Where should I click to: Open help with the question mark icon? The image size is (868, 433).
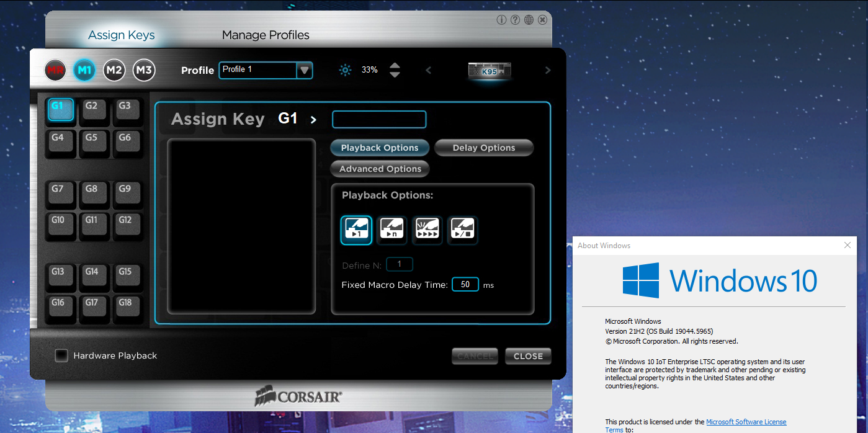click(515, 20)
